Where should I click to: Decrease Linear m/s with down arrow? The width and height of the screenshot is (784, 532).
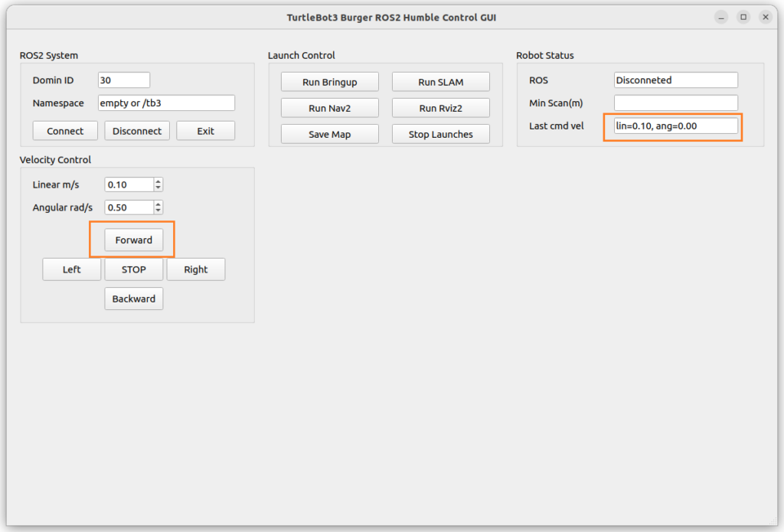[x=158, y=188]
